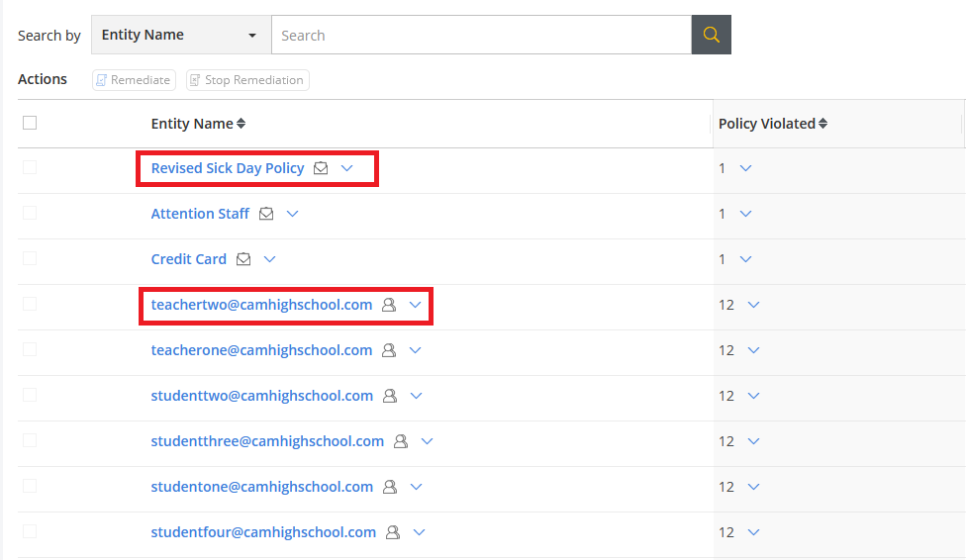Check the box for Attention Staff row
The image size is (966, 560).
(x=30, y=213)
